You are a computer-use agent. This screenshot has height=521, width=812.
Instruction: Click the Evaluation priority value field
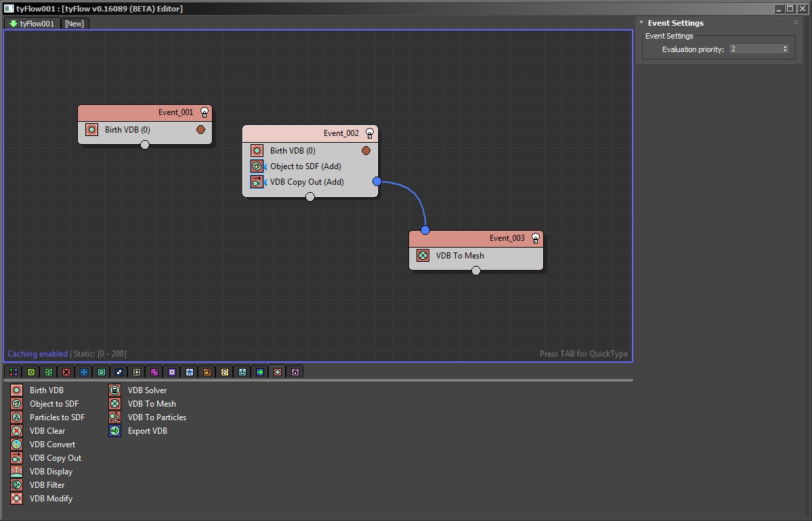click(x=755, y=49)
